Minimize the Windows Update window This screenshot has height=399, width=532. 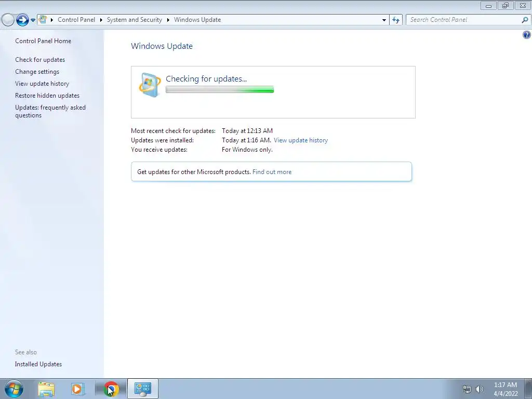coord(488,5)
